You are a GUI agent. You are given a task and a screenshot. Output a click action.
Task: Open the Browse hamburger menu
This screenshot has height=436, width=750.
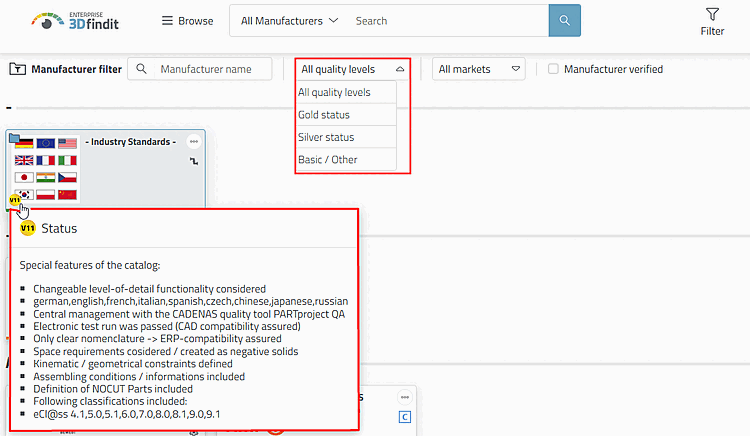pyautogui.click(x=188, y=21)
